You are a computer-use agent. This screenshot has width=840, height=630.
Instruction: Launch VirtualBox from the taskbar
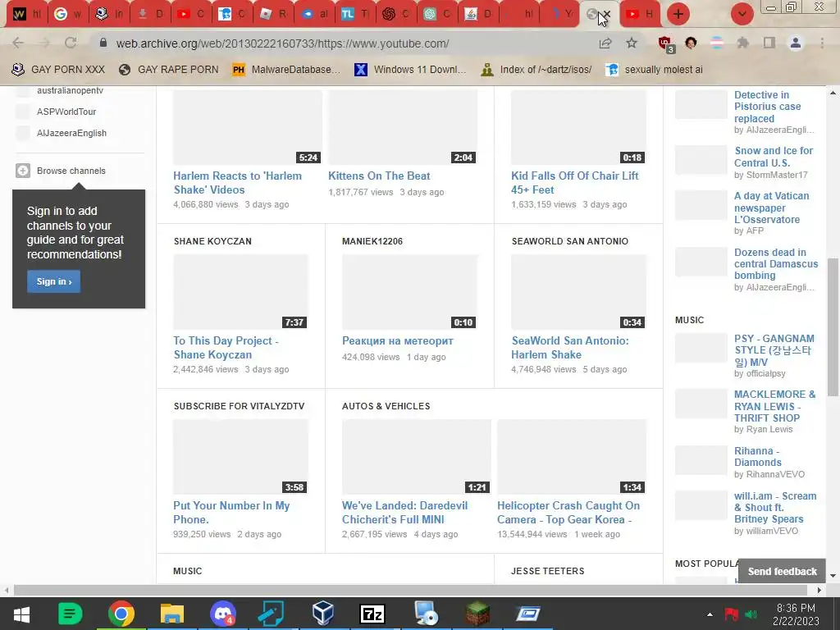(x=323, y=614)
